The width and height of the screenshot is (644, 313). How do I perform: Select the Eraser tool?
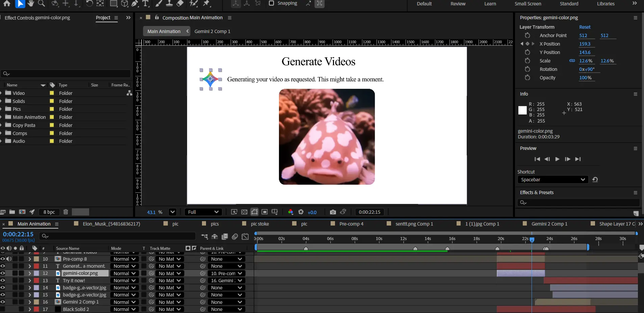pyautogui.click(x=180, y=4)
